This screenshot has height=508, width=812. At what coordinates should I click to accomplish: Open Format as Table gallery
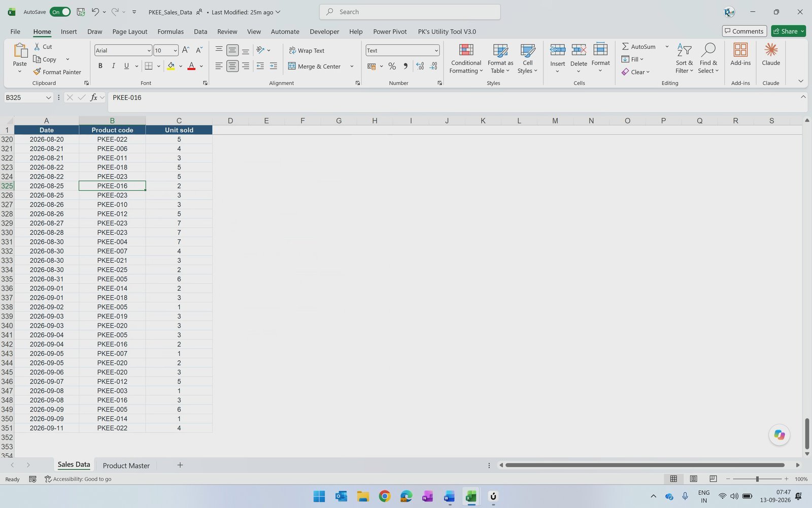[500, 59]
